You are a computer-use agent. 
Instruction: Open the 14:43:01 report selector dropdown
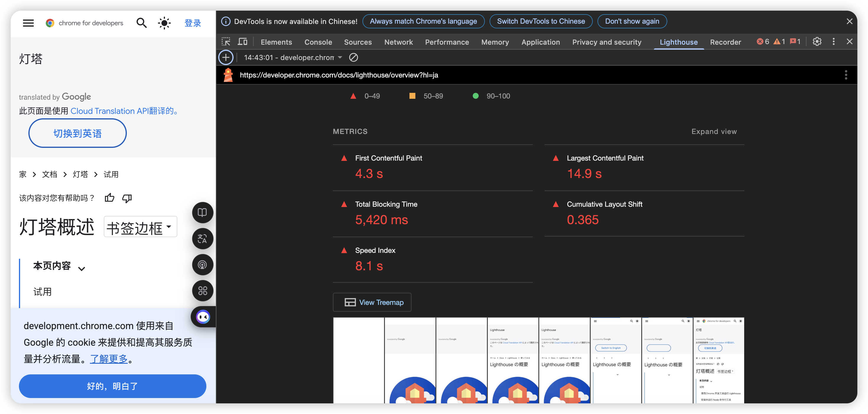point(293,58)
